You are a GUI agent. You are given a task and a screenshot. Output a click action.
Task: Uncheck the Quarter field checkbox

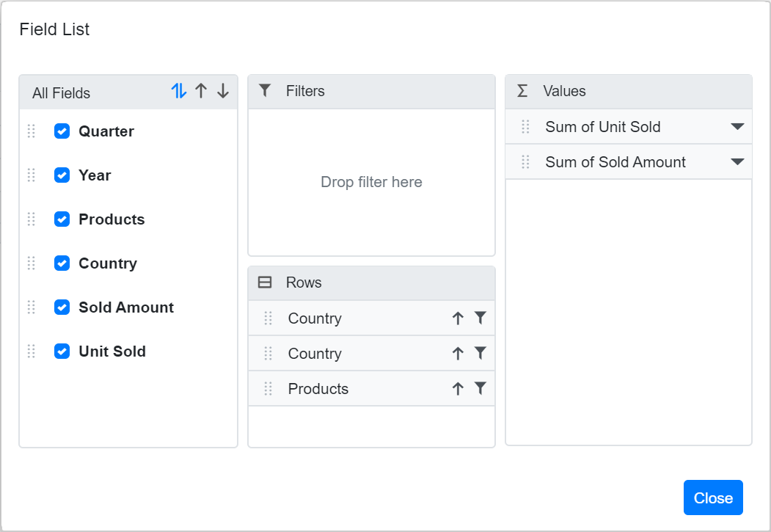click(62, 131)
